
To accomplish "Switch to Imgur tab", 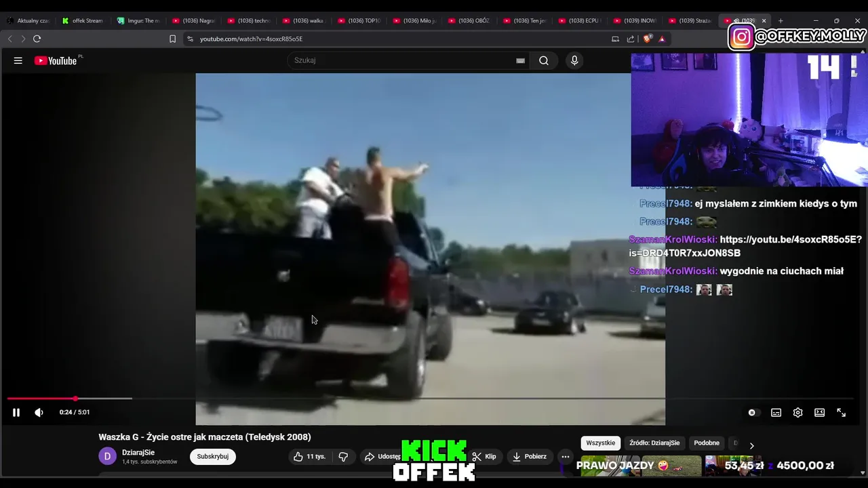I will [138, 20].
